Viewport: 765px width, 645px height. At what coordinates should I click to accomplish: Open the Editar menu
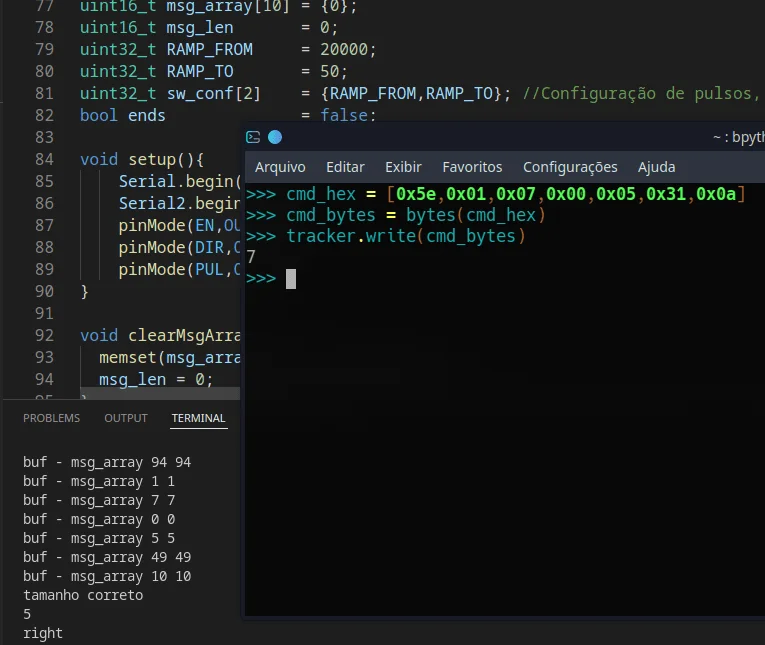click(345, 167)
